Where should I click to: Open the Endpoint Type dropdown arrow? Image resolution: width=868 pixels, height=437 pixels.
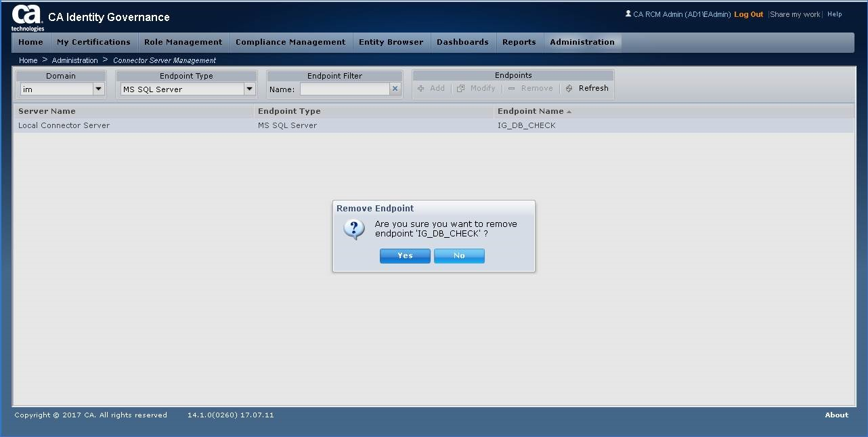coord(249,89)
